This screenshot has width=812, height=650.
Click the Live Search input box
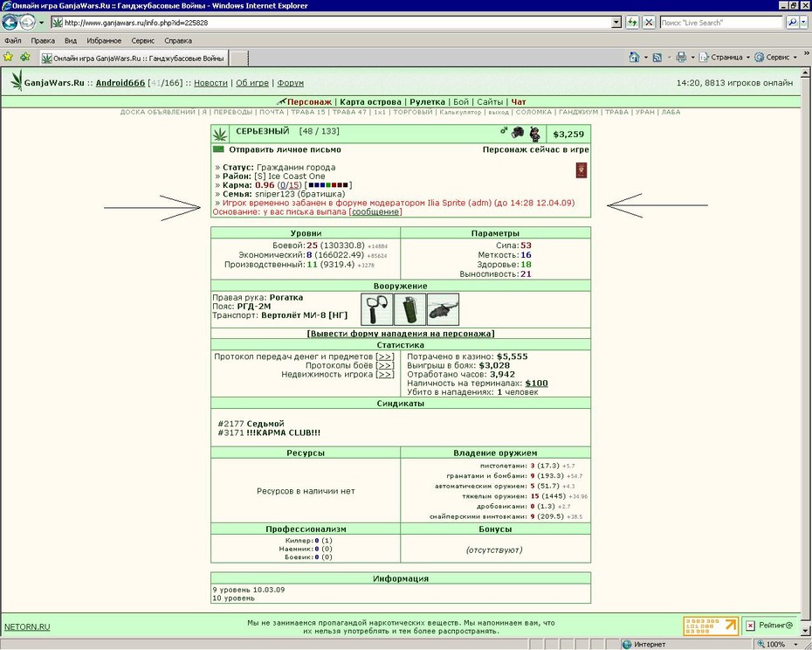(x=721, y=23)
